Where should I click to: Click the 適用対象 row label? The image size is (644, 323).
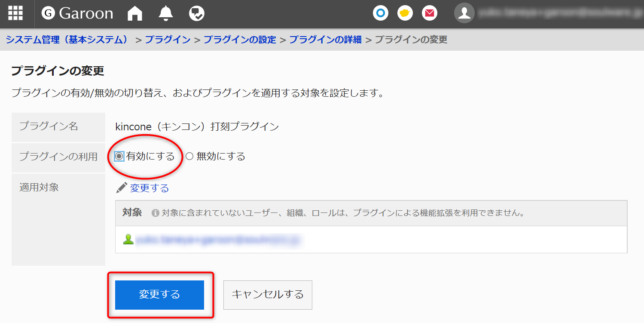tap(39, 187)
